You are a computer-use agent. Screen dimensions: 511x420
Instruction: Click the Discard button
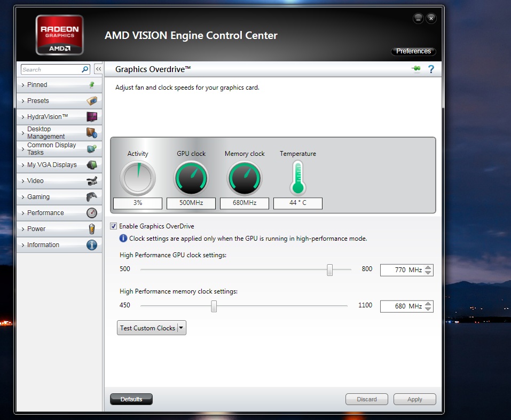pyautogui.click(x=367, y=399)
